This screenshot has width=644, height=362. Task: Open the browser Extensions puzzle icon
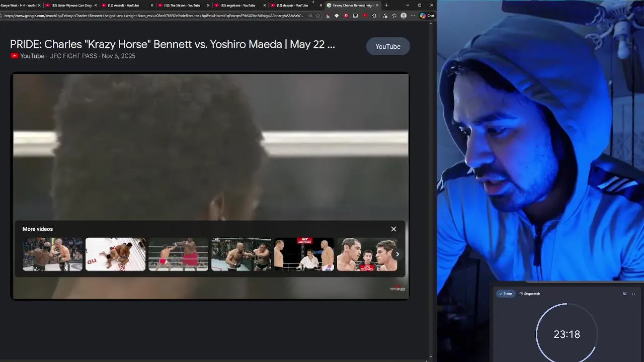pos(374,16)
